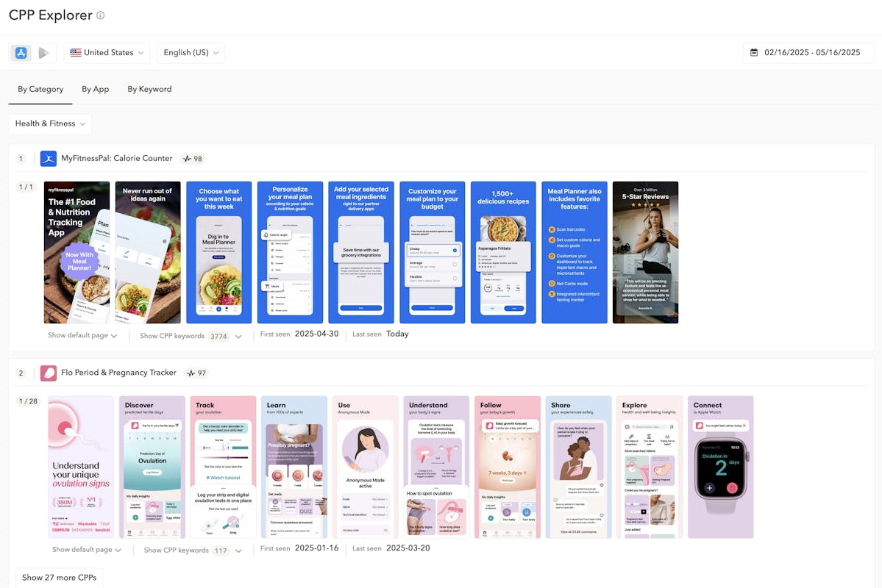Expand MyFitnessPal Show CPP keywords 3774
The width and height of the screenshot is (882, 588).
(191, 336)
